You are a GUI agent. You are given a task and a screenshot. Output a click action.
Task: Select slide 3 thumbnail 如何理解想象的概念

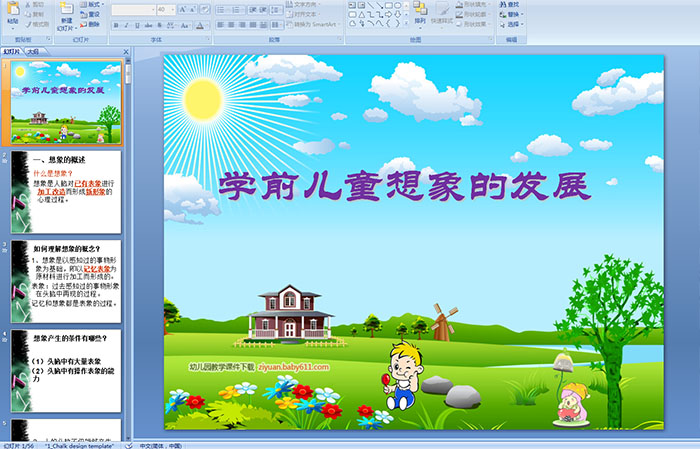coord(66,281)
